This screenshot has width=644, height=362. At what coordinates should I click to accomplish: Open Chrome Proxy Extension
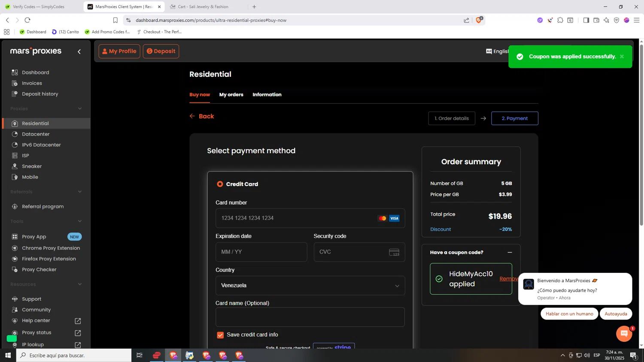[51, 248]
